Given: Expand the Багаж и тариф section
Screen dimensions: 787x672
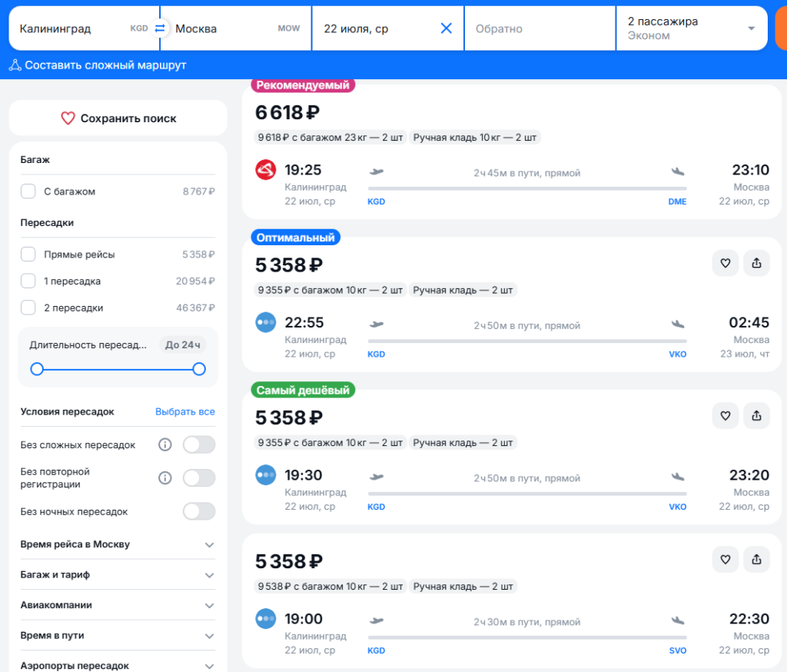Looking at the screenshot, I should 118,574.
